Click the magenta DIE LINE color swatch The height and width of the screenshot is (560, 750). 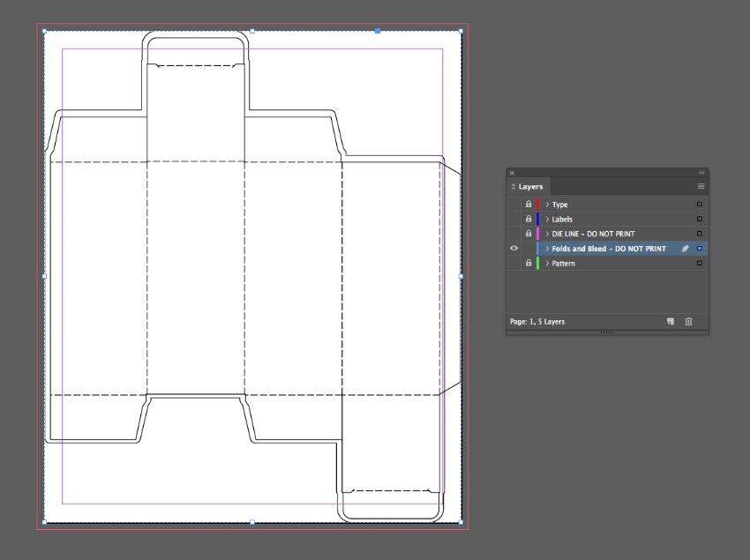coord(538,234)
